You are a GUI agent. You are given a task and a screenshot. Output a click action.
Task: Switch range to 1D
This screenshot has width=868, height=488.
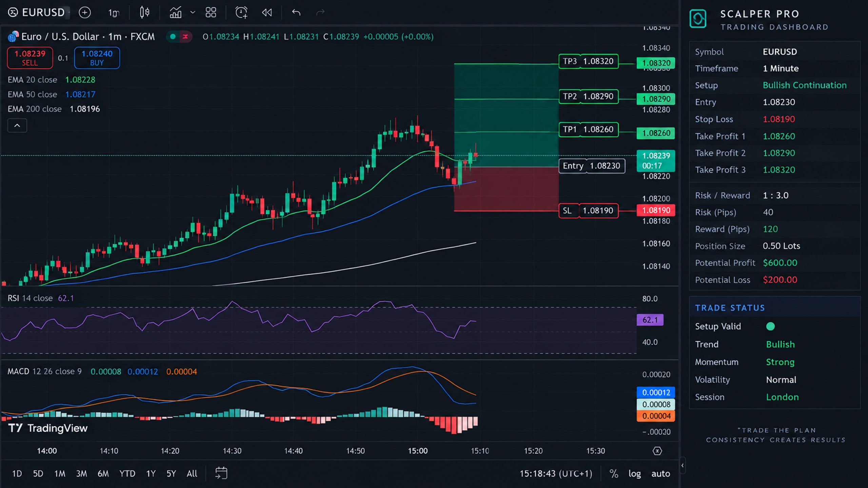click(x=17, y=473)
